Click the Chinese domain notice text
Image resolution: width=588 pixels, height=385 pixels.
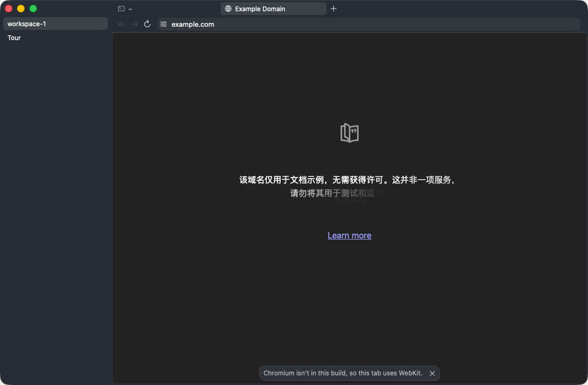click(x=347, y=187)
